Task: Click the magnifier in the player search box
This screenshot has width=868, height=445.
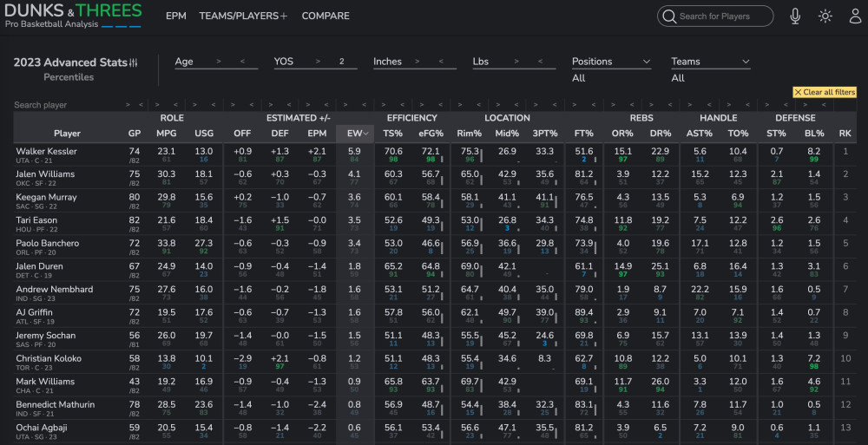Action: [x=668, y=16]
